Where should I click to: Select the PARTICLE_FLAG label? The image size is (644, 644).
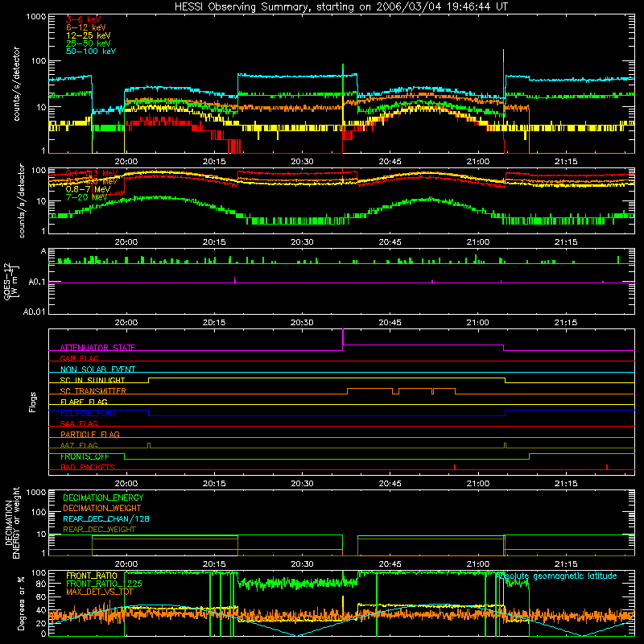click(89, 434)
